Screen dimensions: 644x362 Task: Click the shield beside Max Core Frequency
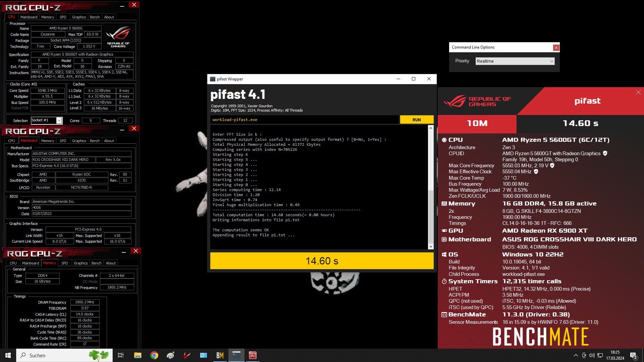tap(552, 166)
